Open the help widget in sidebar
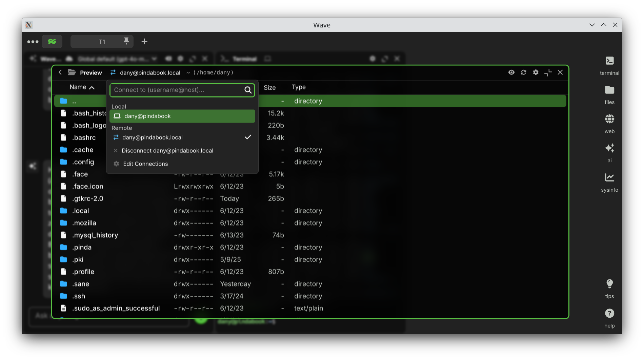 tap(609, 318)
